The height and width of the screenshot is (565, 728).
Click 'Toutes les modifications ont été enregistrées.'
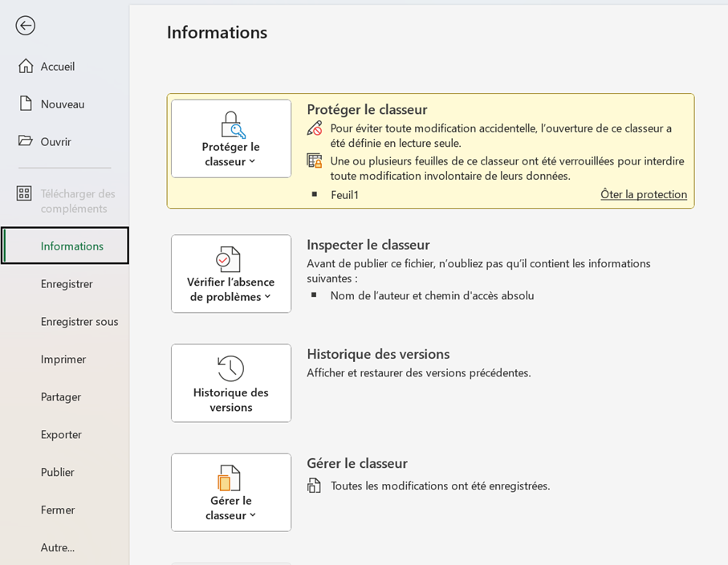[440, 486]
